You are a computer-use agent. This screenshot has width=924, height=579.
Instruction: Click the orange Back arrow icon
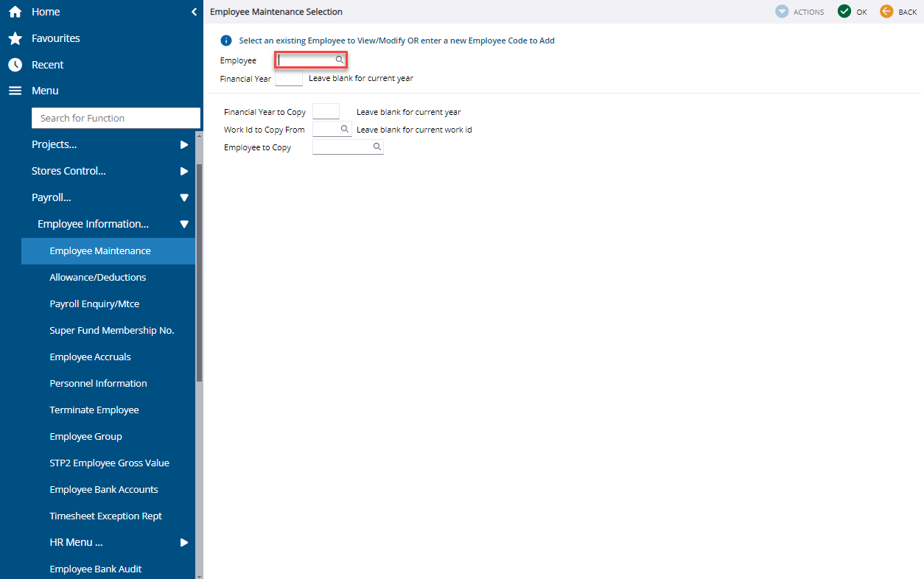[886, 11]
